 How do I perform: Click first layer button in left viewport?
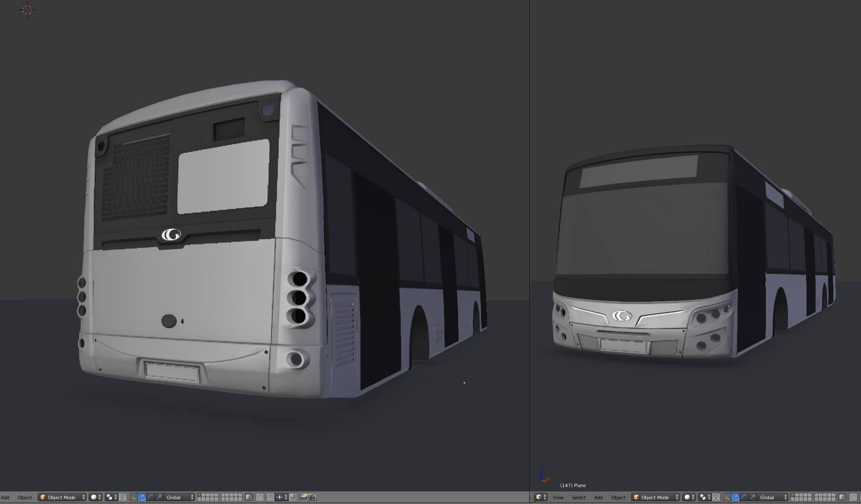[200, 495]
